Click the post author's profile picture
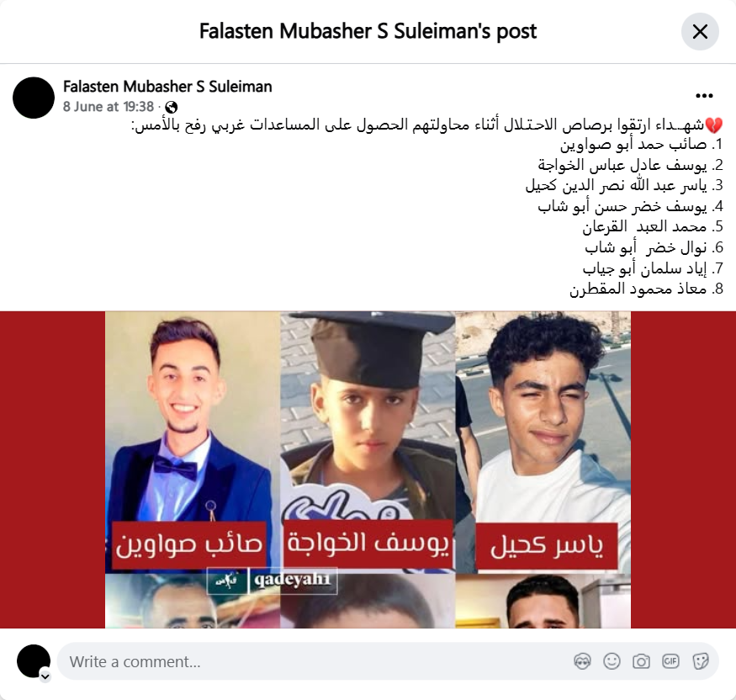 [34, 98]
